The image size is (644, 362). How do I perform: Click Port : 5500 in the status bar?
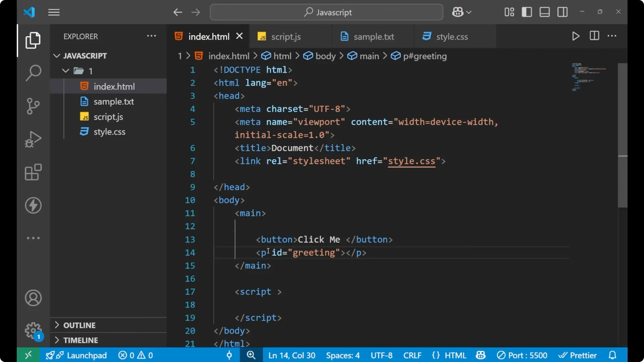pyautogui.click(x=522, y=355)
